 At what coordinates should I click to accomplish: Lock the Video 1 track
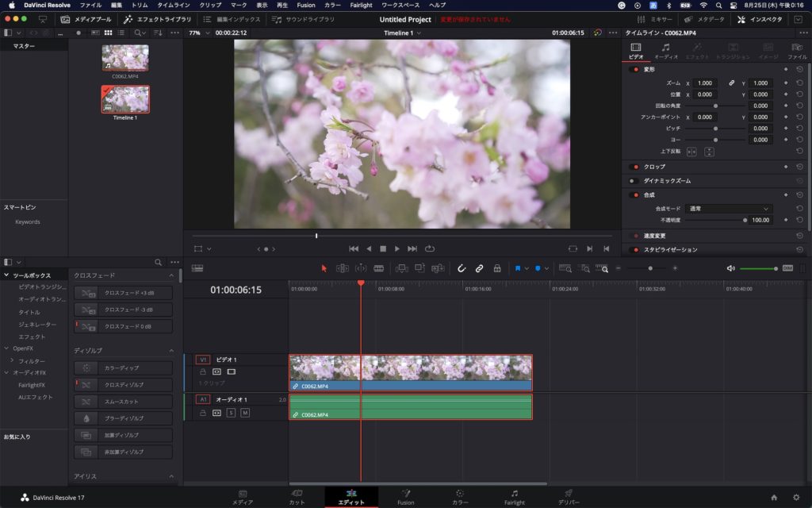[x=203, y=371]
